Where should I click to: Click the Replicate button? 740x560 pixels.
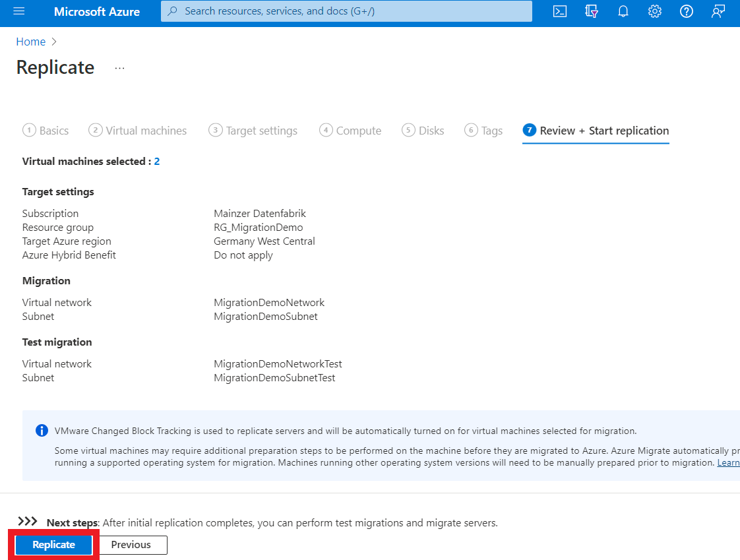pos(54,545)
